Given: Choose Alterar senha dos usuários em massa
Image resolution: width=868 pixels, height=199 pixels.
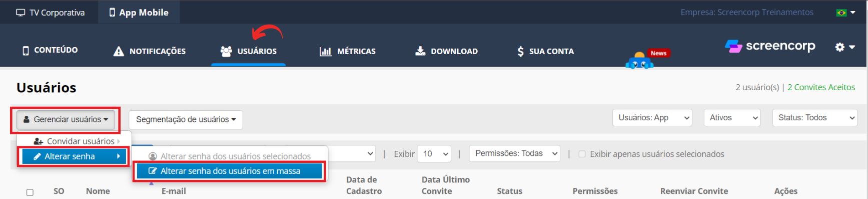Looking at the screenshot, I should (x=230, y=171).
